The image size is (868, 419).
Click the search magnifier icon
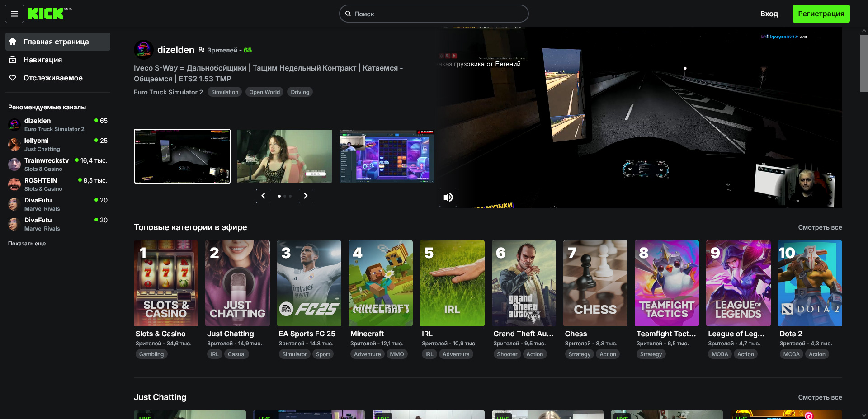tap(348, 14)
